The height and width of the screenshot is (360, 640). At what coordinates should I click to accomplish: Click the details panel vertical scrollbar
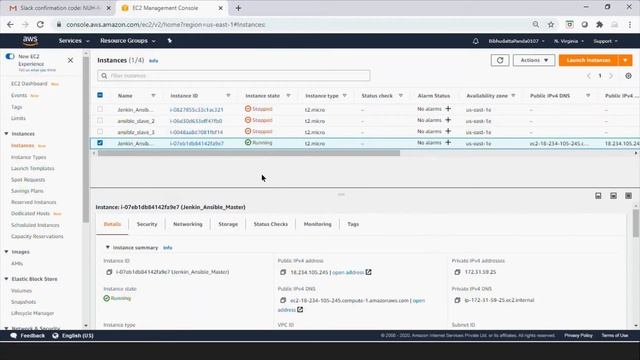(x=636, y=224)
